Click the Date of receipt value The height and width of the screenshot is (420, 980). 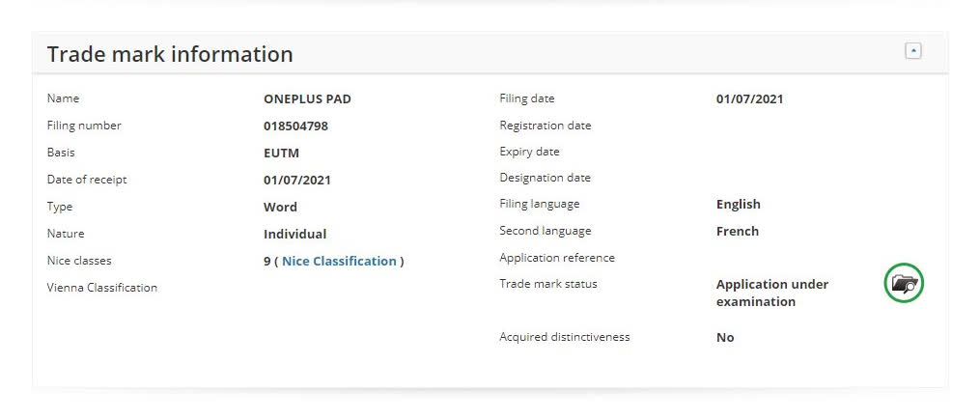[297, 180]
